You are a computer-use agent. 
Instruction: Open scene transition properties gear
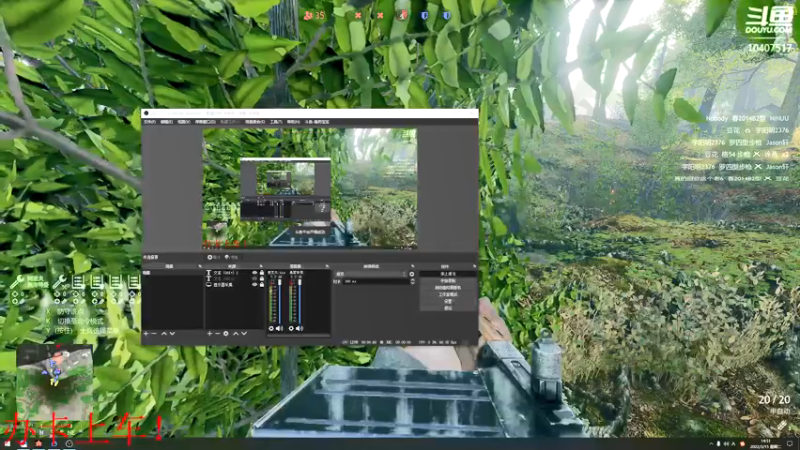[412, 274]
